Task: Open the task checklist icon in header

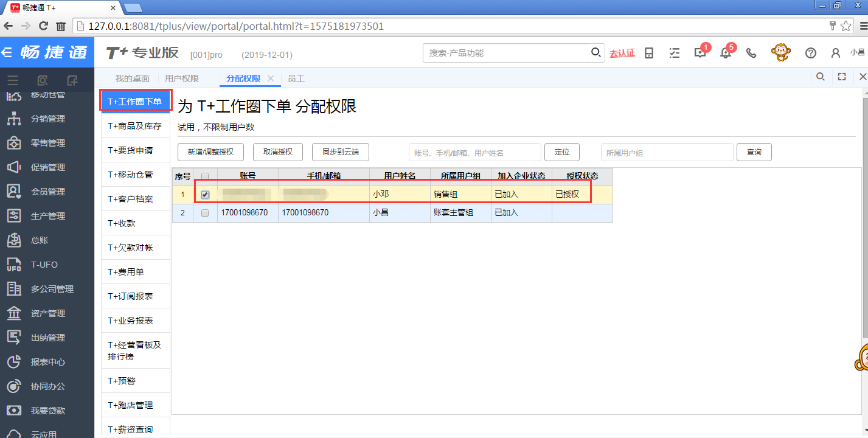Action: click(x=674, y=53)
